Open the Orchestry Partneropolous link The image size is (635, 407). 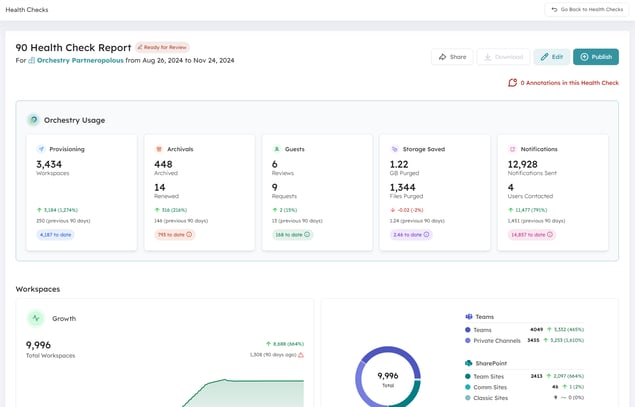(x=75, y=60)
